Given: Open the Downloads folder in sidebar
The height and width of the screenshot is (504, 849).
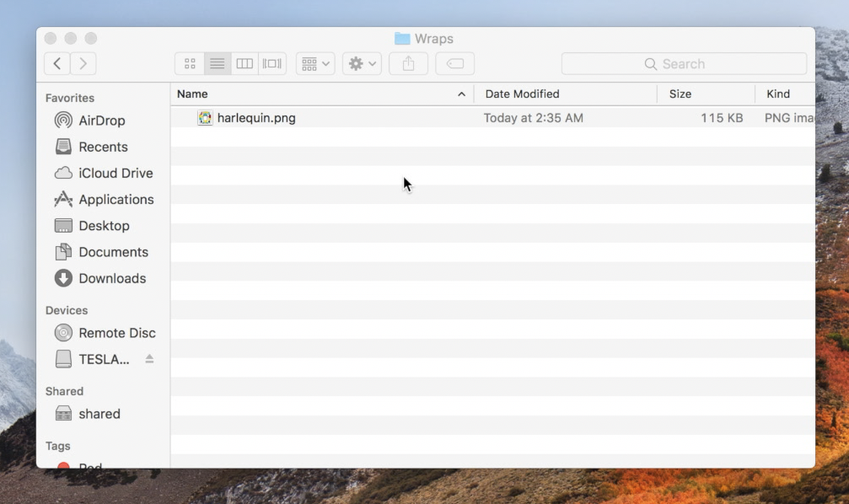Looking at the screenshot, I should click(111, 278).
